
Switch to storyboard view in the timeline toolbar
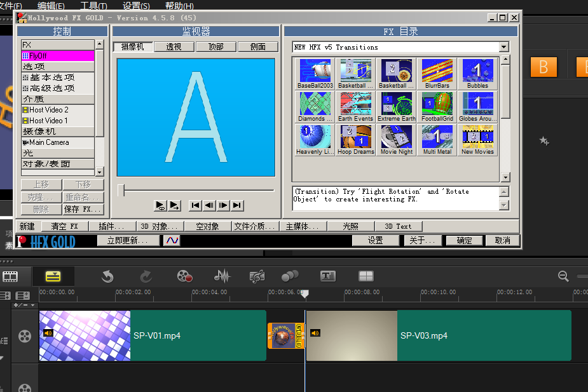[10, 277]
